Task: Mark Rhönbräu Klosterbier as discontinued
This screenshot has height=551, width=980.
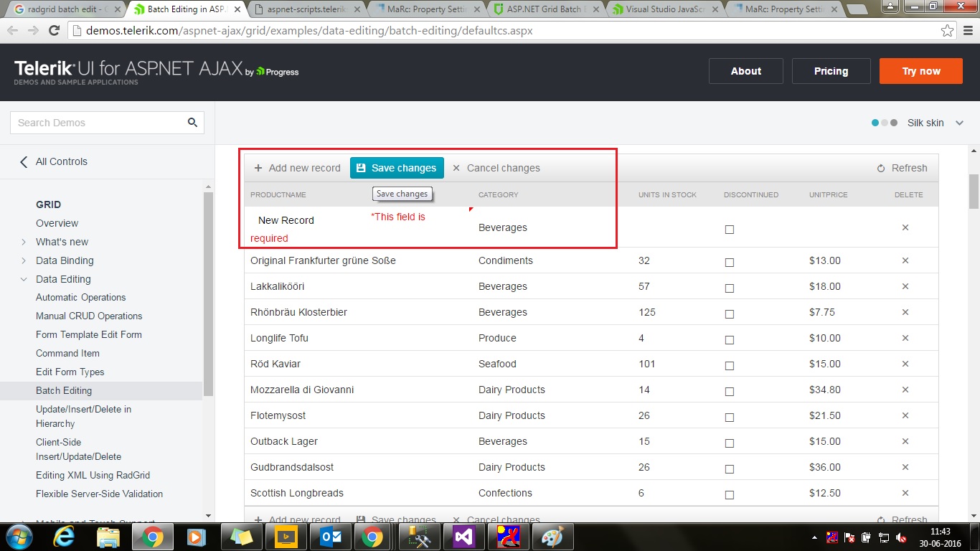Action: click(x=730, y=314)
